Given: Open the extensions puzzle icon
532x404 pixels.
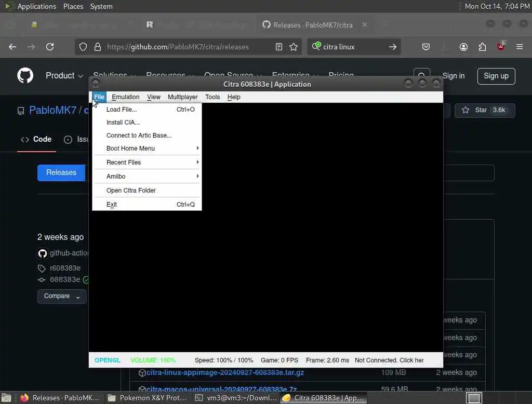Looking at the screenshot, I should 482,47.
